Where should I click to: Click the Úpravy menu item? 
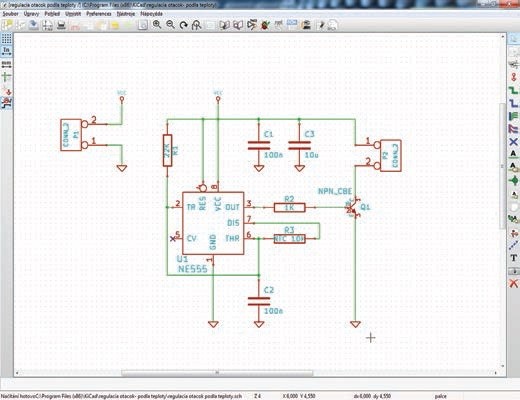(31, 14)
